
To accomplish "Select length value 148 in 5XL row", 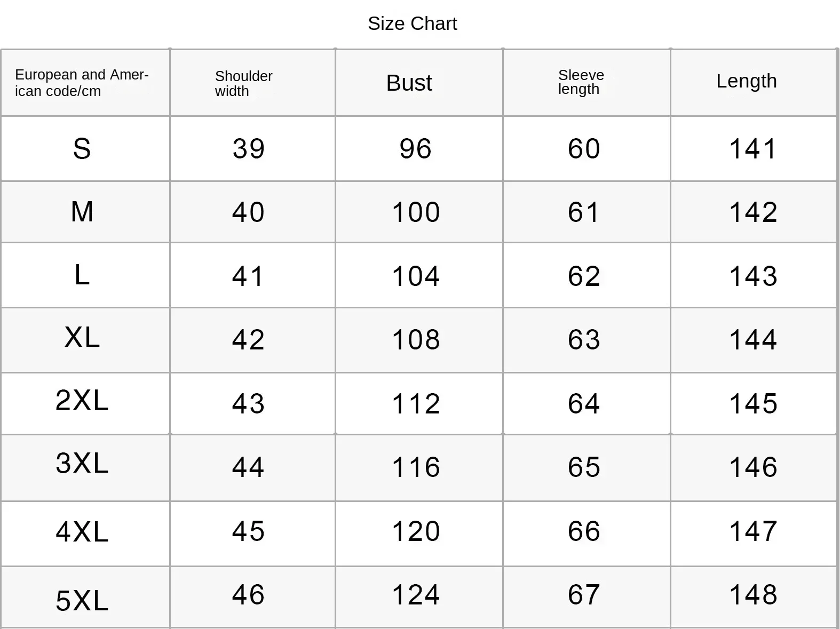I will point(753,595).
